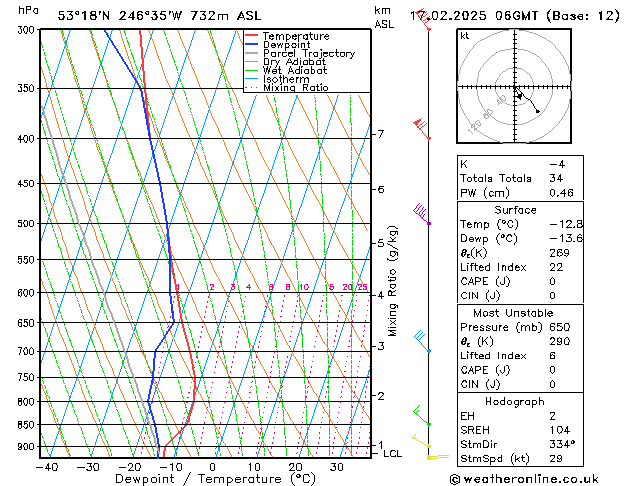The width and height of the screenshot is (629, 486).
Task: Click the storm motion marker in the hodograph
Action: [538, 111]
